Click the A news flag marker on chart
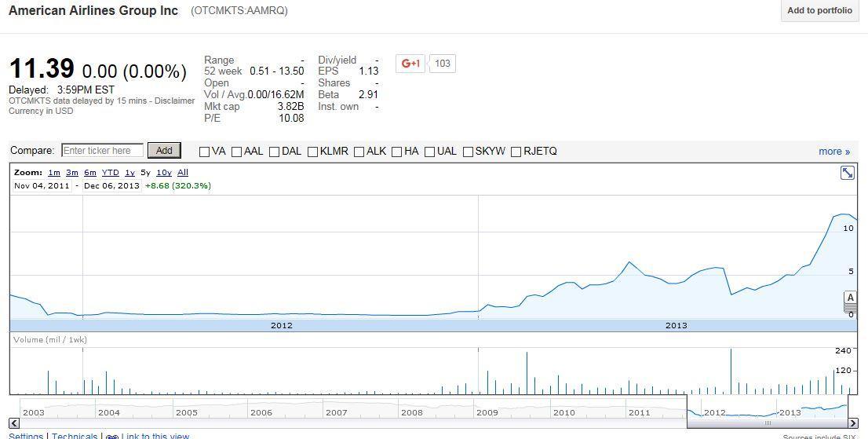The width and height of the screenshot is (868, 439). 850,298
